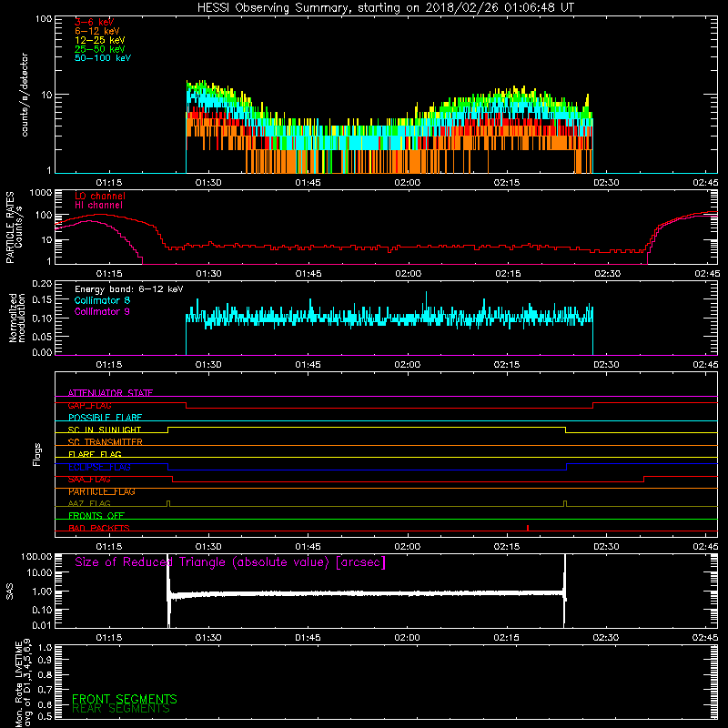Click the "BAD_PACKETS" flag label
Viewport: 728px width, 728px height.
click(99, 528)
